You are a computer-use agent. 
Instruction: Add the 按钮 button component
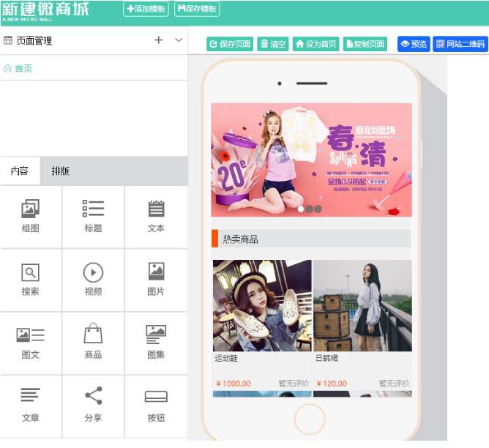click(156, 406)
